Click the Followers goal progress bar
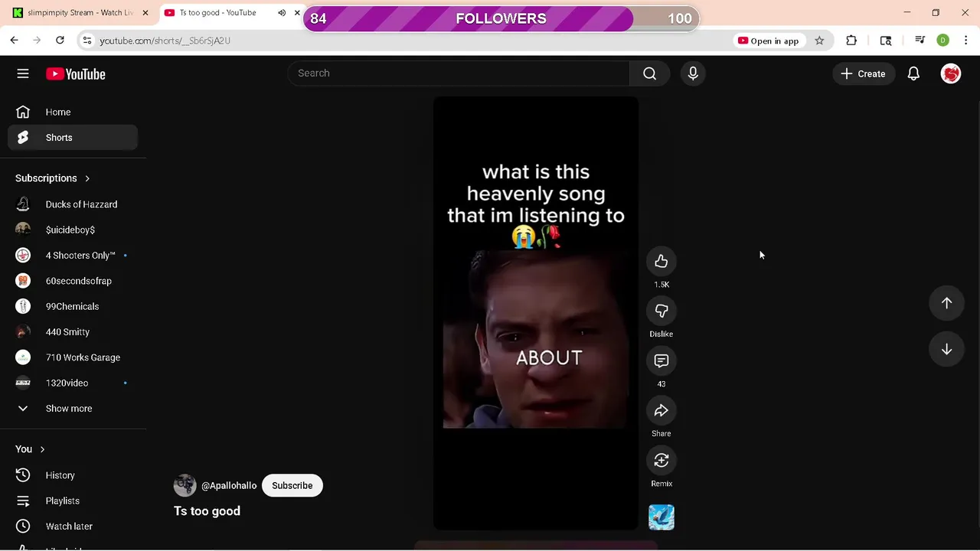 [501, 18]
